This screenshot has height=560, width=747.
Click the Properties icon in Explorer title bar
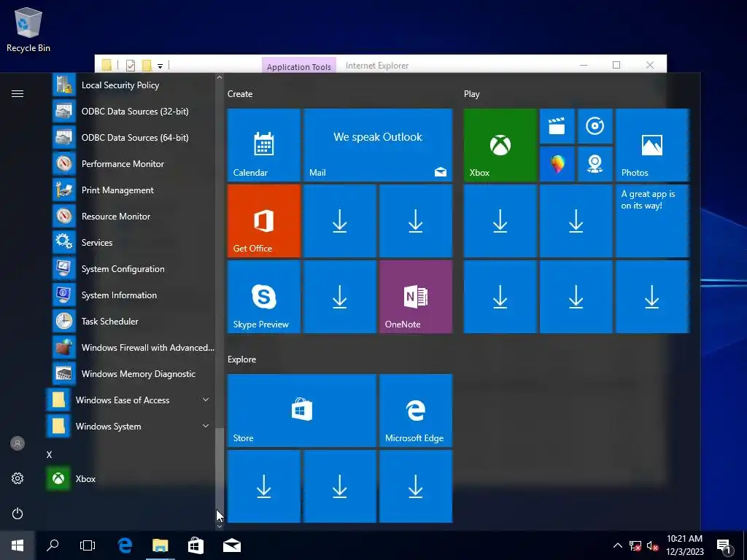pos(131,65)
